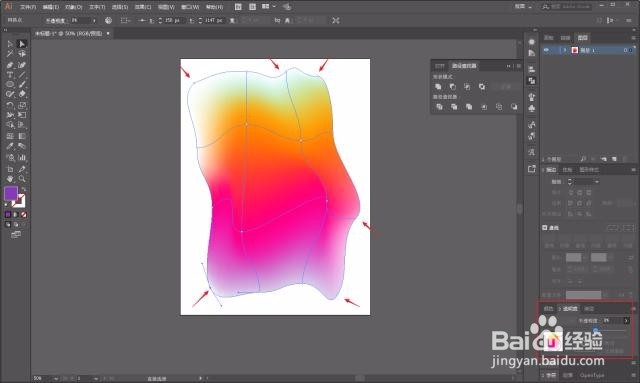Click Minus Front in Pathfinder panel
The width and height of the screenshot is (640, 383).
[453, 87]
